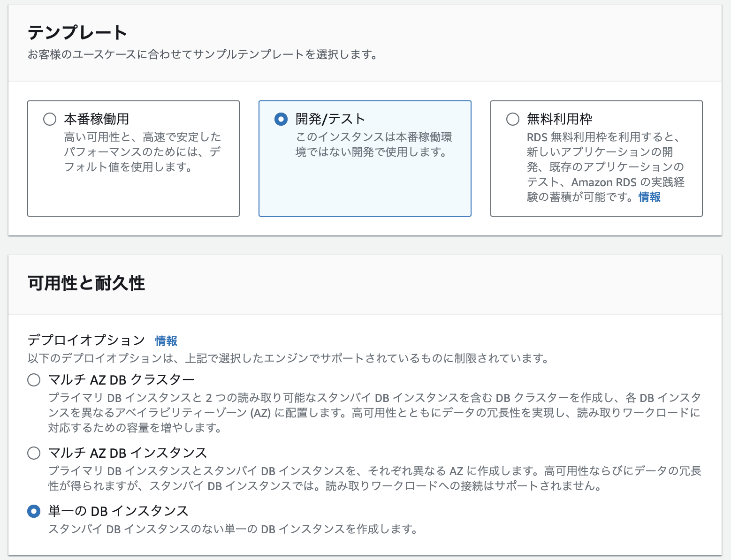Click the 可用性と耐久性 section heading
731x560 pixels.
87,282
